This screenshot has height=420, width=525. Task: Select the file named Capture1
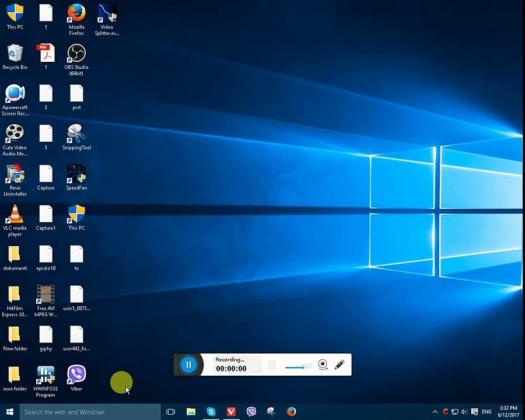point(45,218)
